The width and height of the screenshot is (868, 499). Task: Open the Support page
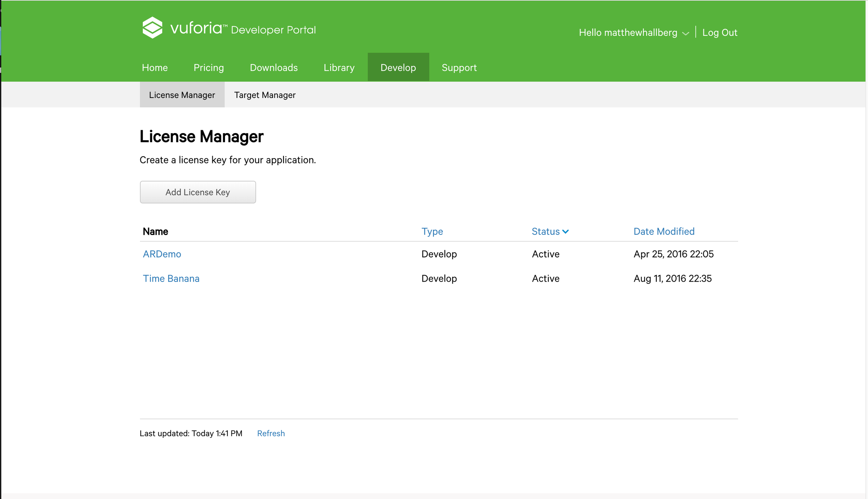point(459,68)
